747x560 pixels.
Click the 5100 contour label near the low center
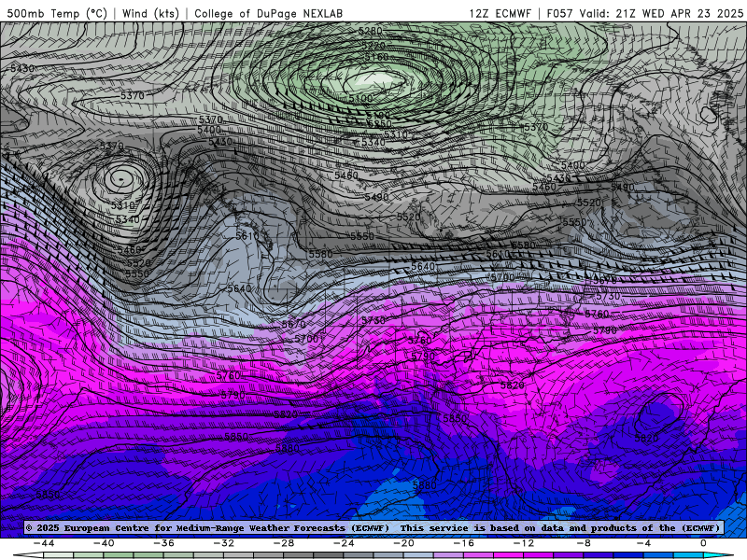pos(360,99)
